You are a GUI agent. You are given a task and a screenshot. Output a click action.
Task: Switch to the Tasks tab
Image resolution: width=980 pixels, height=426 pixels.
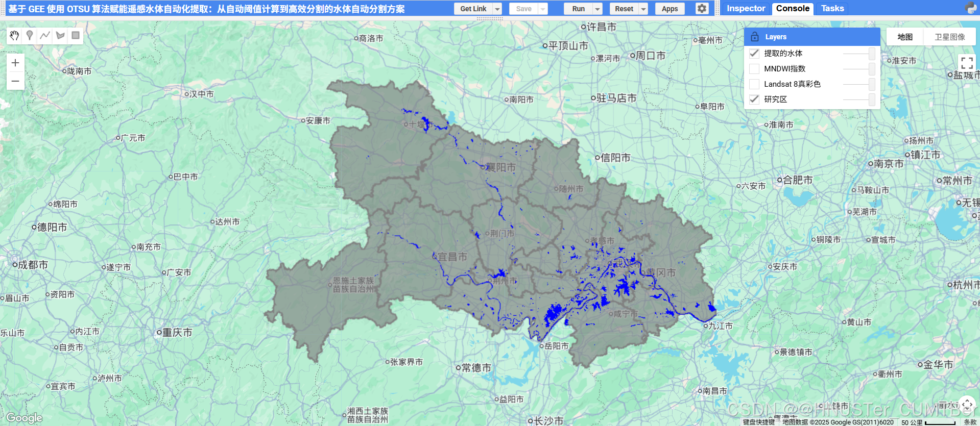pyautogui.click(x=832, y=8)
